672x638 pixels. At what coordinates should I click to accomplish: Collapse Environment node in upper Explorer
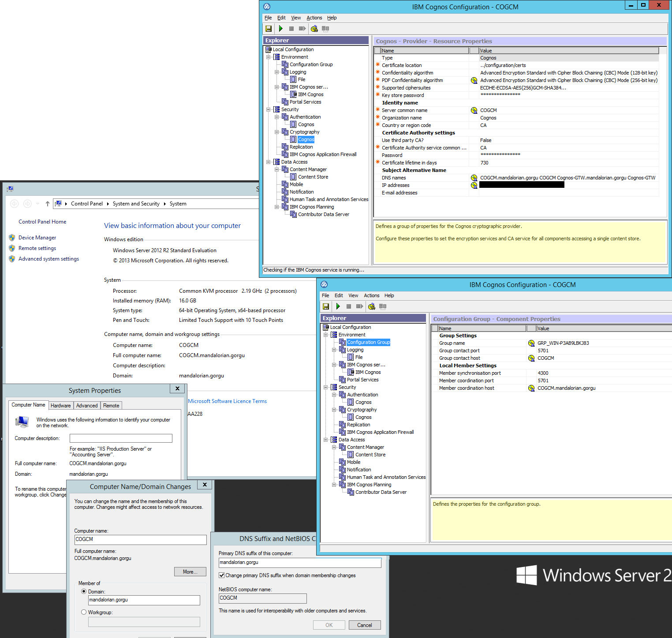tap(268, 57)
